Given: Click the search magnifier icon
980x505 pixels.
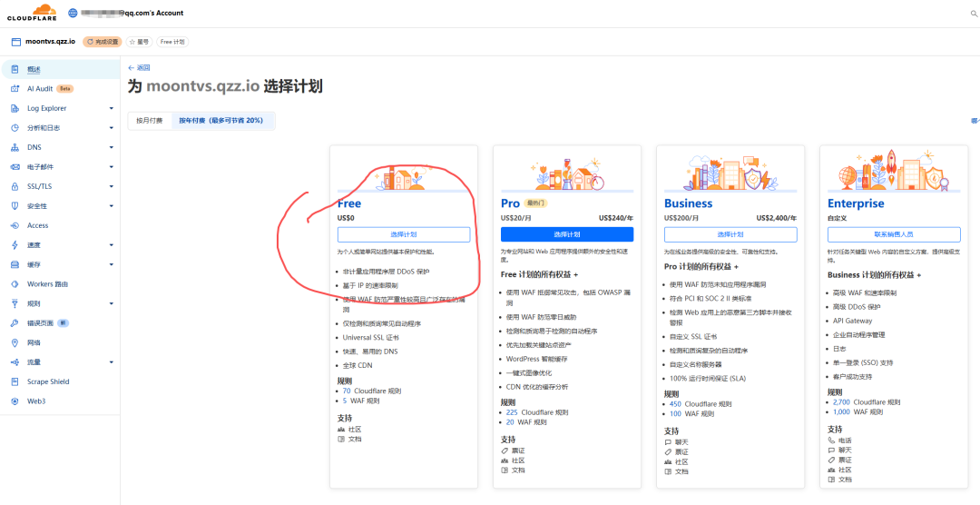Looking at the screenshot, I should 974,13.
